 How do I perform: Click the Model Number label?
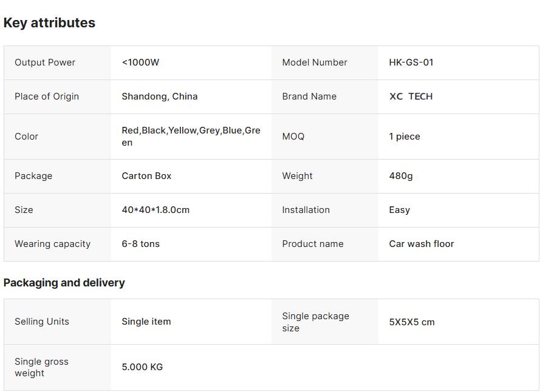tap(315, 63)
